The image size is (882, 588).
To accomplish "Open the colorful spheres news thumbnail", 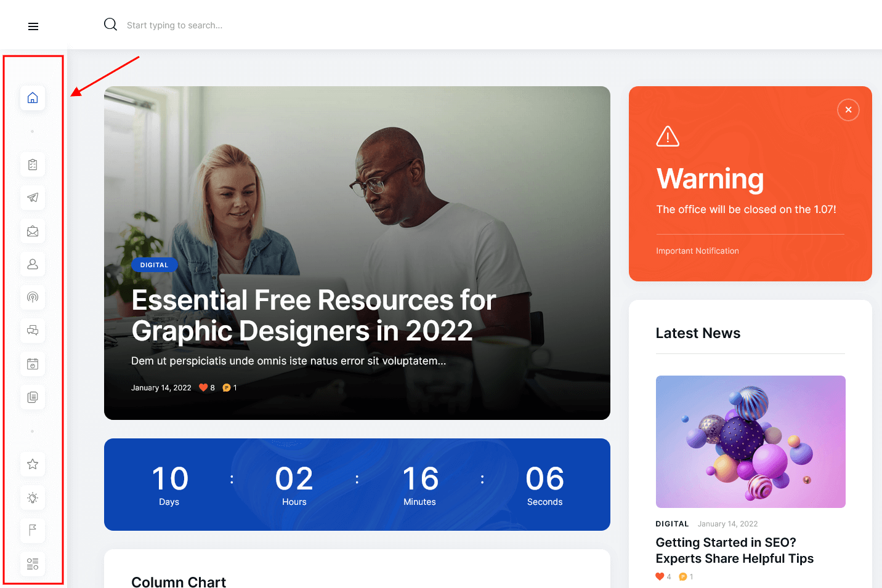I will click(x=750, y=441).
